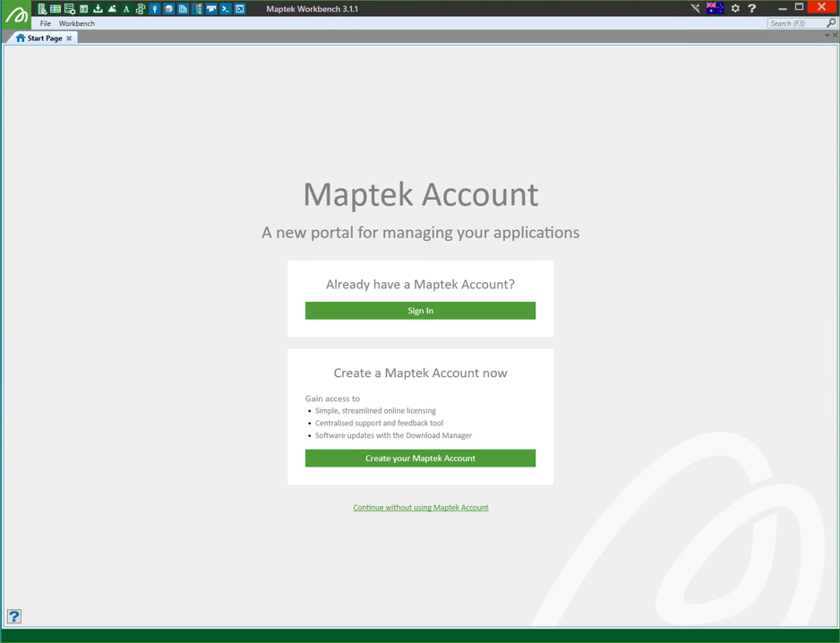Image resolution: width=840 pixels, height=643 pixels.
Task: Open help using the title bar question mark
Action: [x=752, y=8]
